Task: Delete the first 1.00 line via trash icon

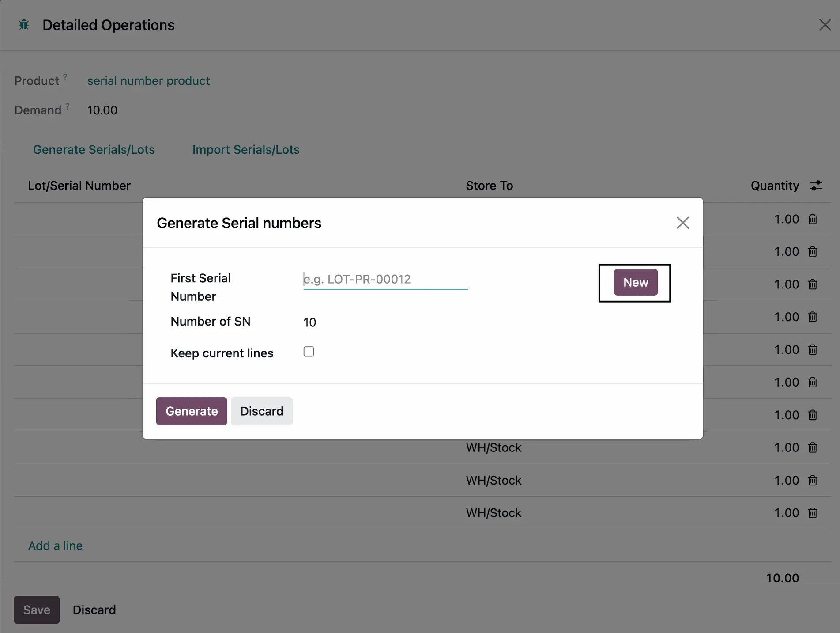Action: tap(813, 219)
